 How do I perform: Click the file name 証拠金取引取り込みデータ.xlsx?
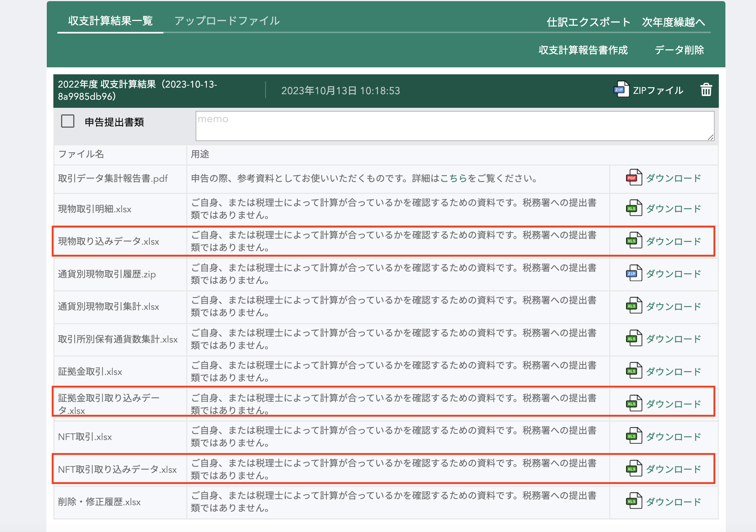pyautogui.click(x=109, y=404)
